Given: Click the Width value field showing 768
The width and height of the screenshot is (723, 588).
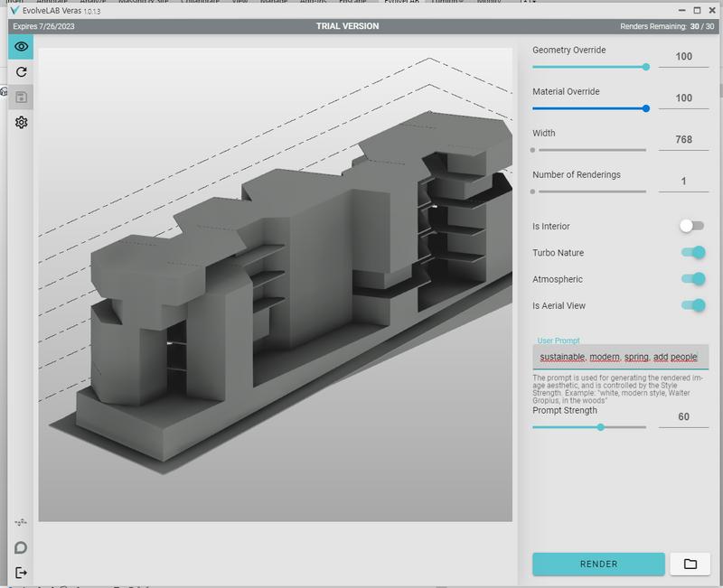Looking at the screenshot, I should pos(683,140).
